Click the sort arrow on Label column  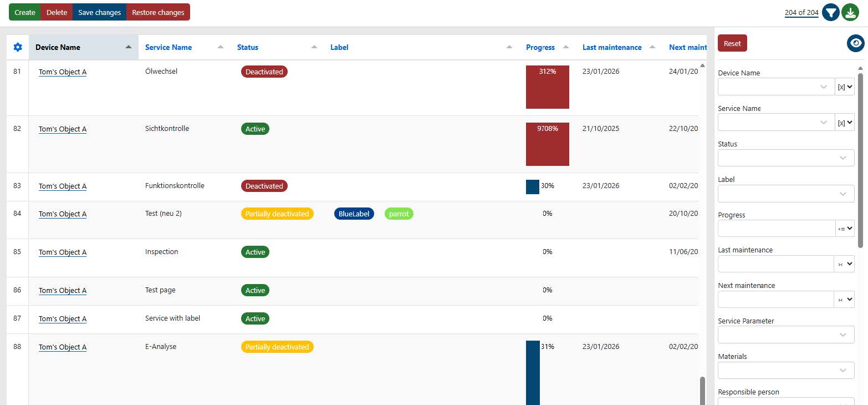(x=509, y=47)
